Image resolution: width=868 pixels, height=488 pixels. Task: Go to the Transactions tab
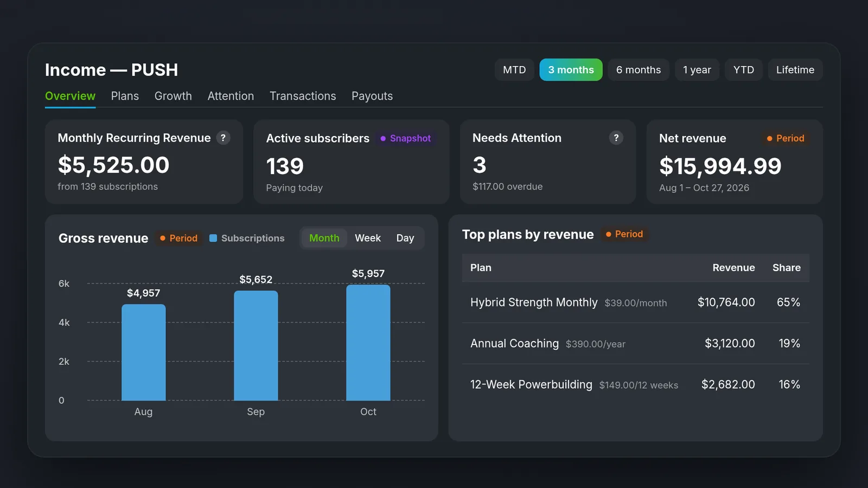click(303, 96)
